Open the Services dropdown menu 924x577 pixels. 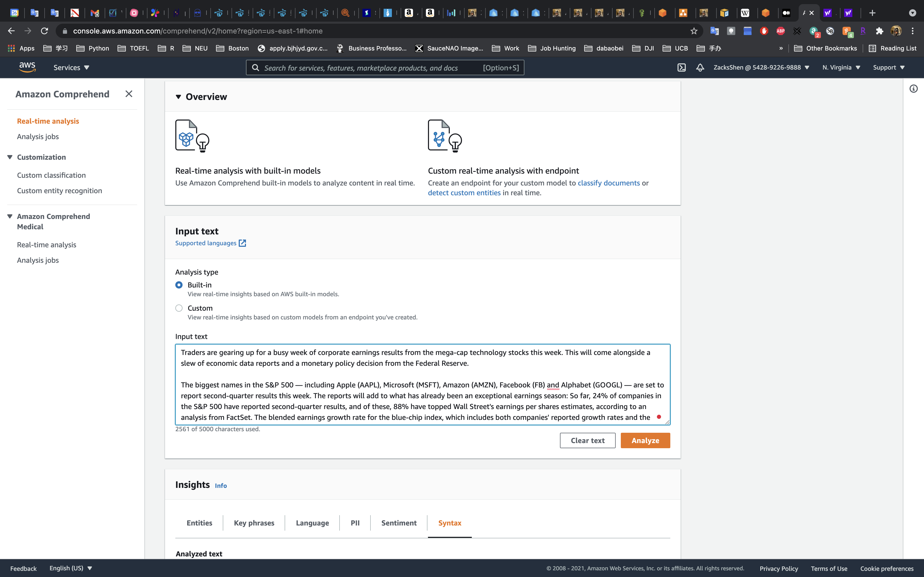[x=71, y=67]
